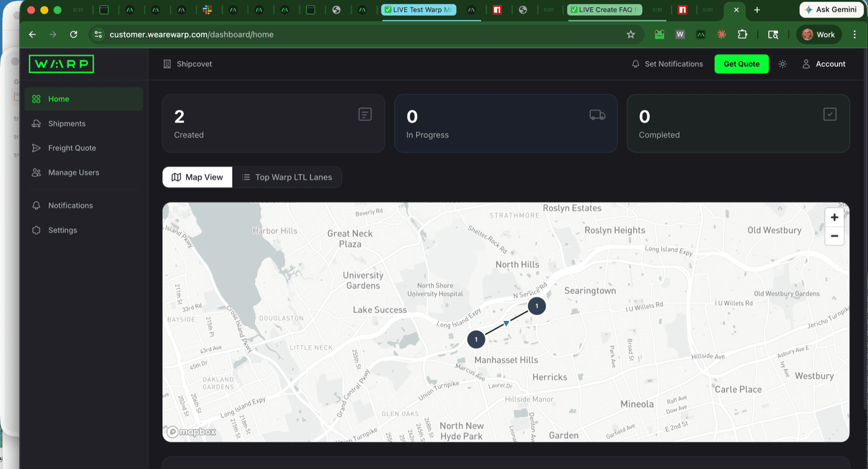Click the checkmark icon on Completed card
Image resolution: width=868 pixels, height=469 pixels.
pos(830,114)
